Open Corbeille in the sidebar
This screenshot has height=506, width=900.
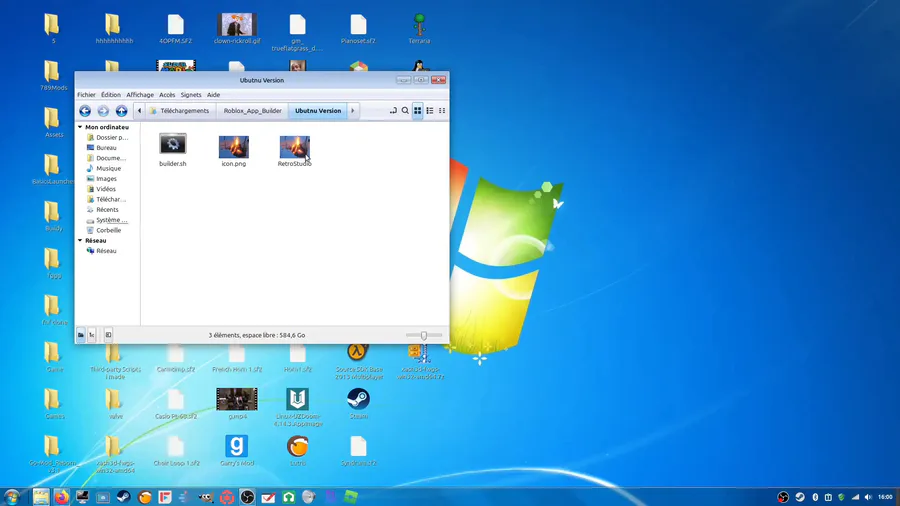(104, 231)
